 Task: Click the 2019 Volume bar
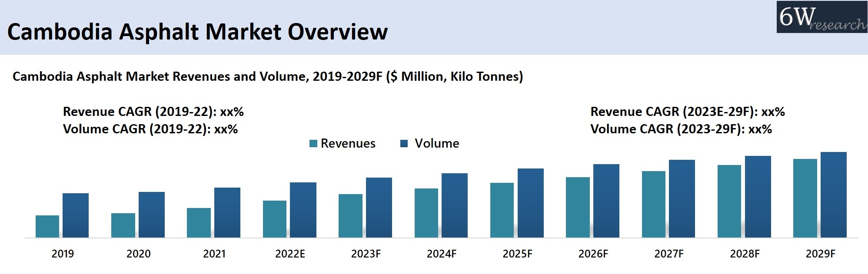pyautogui.click(x=76, y=215)
